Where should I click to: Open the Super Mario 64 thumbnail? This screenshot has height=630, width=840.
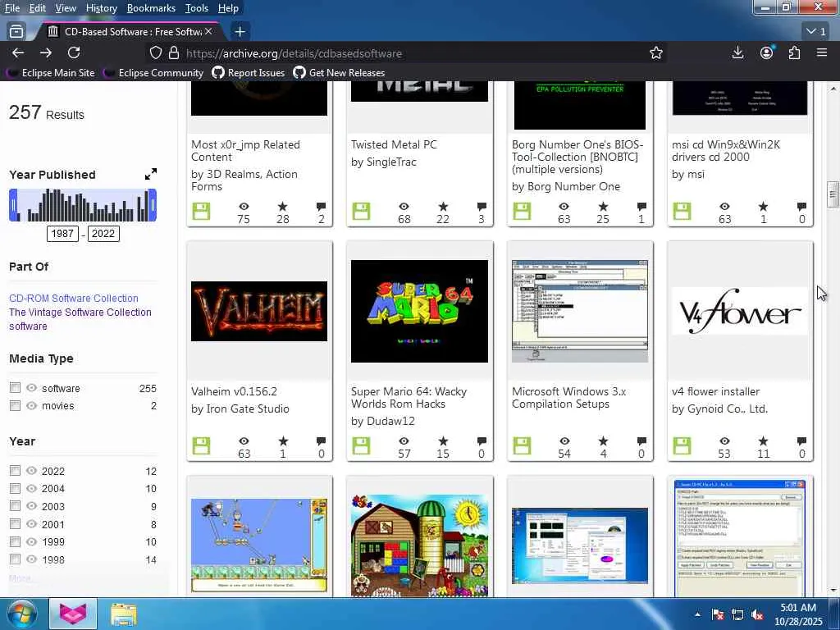click(x=419, y=311)
